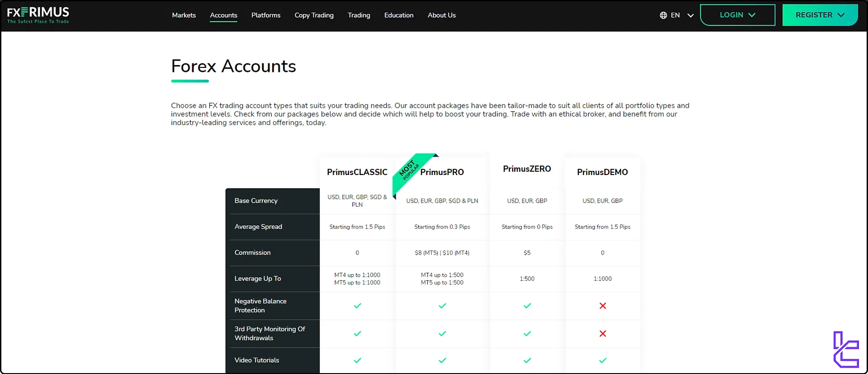Click PrimusCLASSIC Negative Balance Protection checkmark
This screenshot has width=868, height=374.
(357, 306)
